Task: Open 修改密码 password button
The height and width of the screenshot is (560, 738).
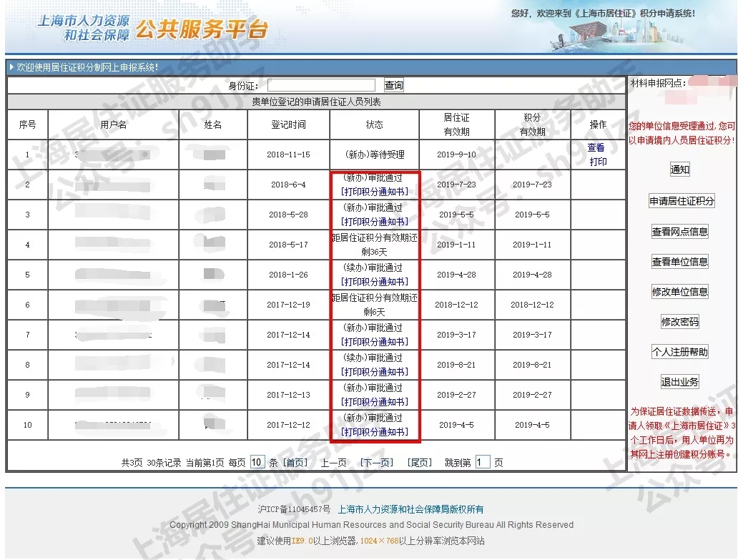Action: click(x=679, y=322)
